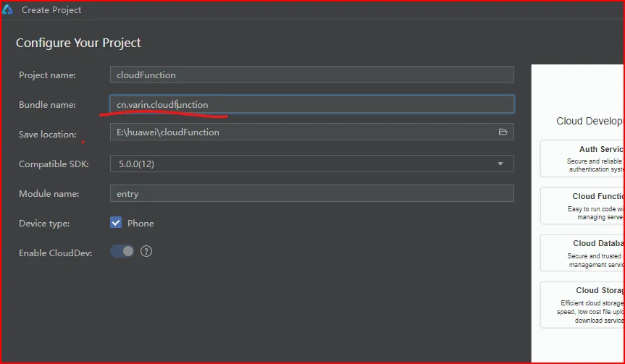Click the Phone checkbox label
The width and height of the screenshot is (625, 364).
[x=140, y=223]
